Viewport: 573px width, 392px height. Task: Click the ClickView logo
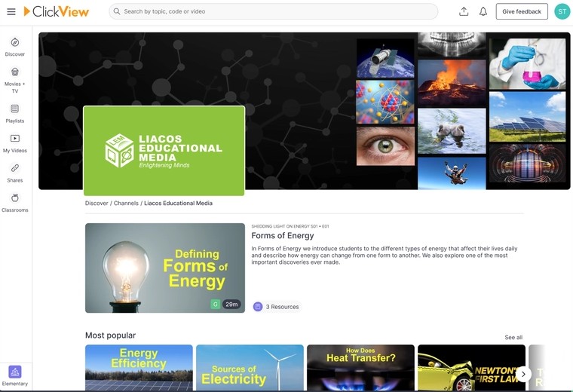tap(57, 12)
